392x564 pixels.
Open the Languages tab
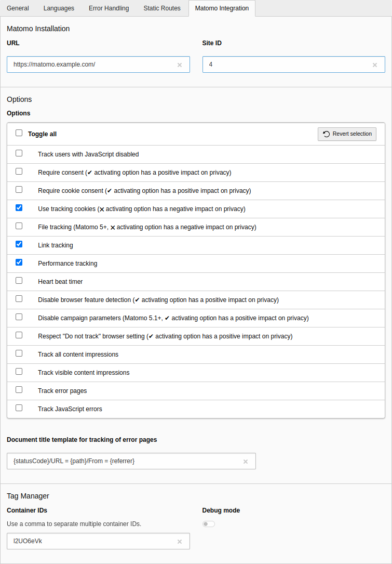pos(59,8)
